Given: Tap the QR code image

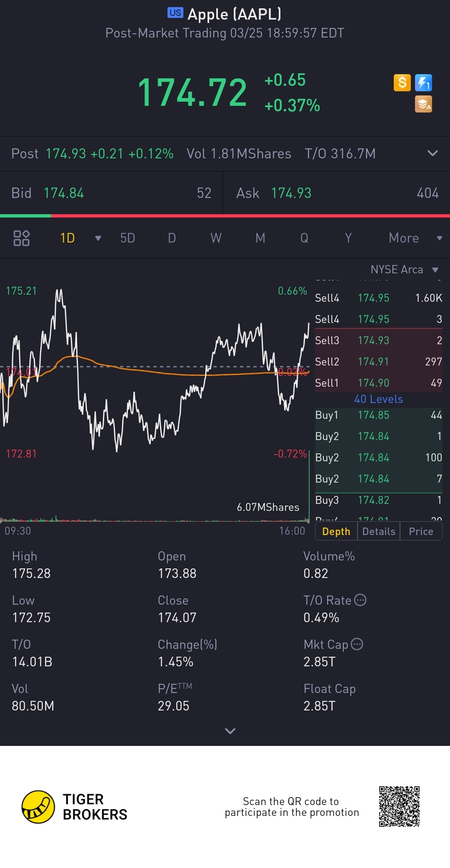Looking at the screenshot, I should [399, 807].
